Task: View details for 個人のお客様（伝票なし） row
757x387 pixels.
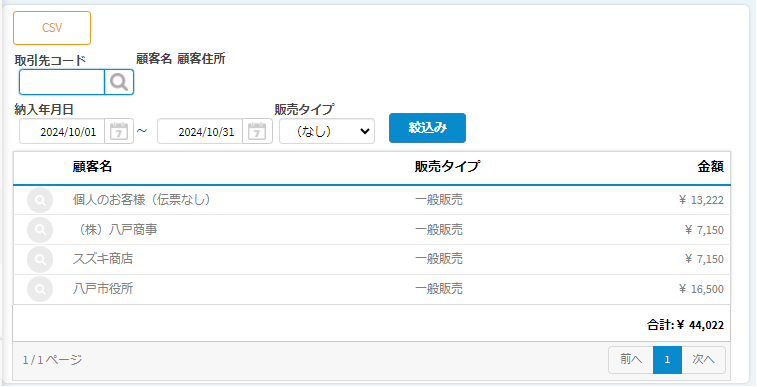Action: (x=40, y=200)
